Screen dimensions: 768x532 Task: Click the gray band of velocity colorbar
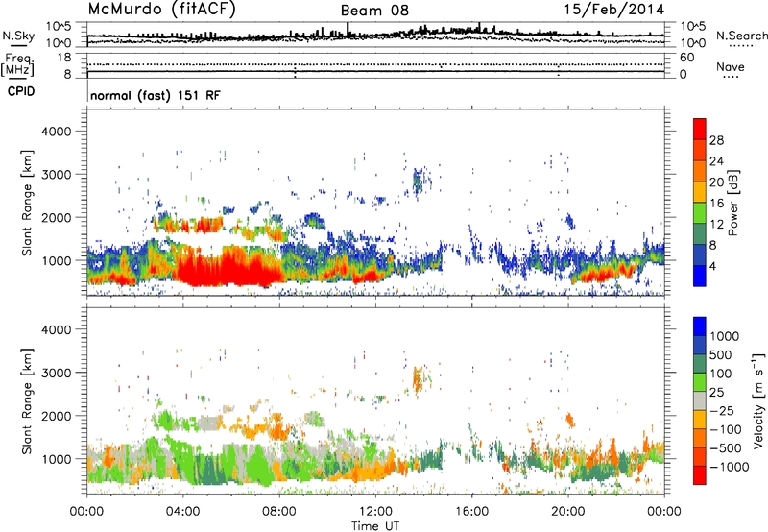700,401
